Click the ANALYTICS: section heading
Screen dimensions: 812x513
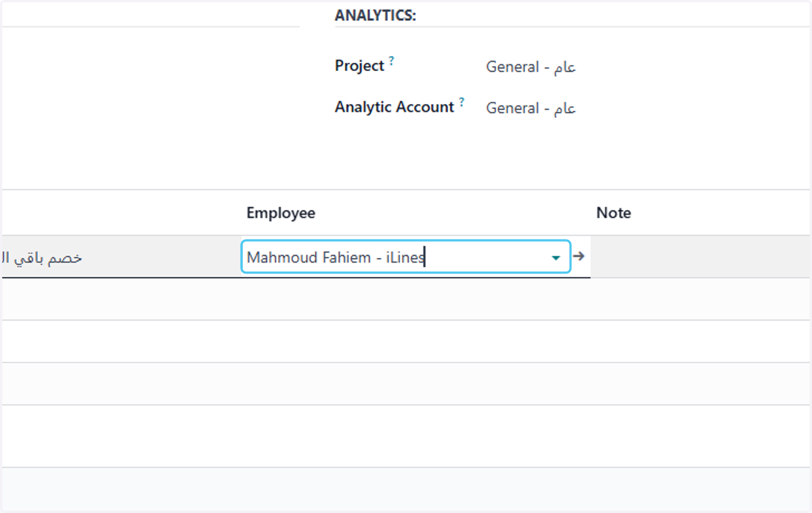(x=376, y=16)
